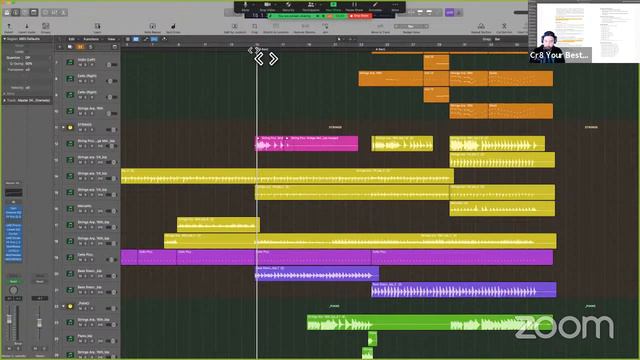Click the _PIANO folder track yellow icon

click(x=70, y=306)
